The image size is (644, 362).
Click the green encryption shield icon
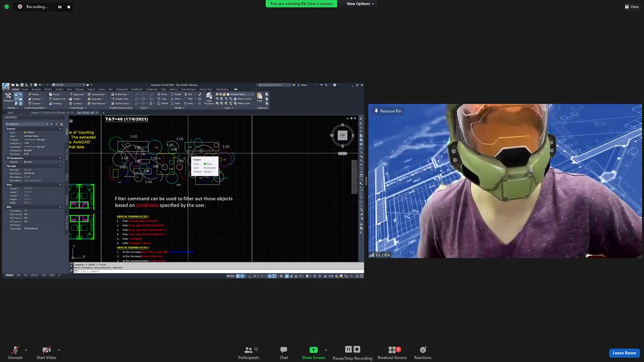(6, 6)
